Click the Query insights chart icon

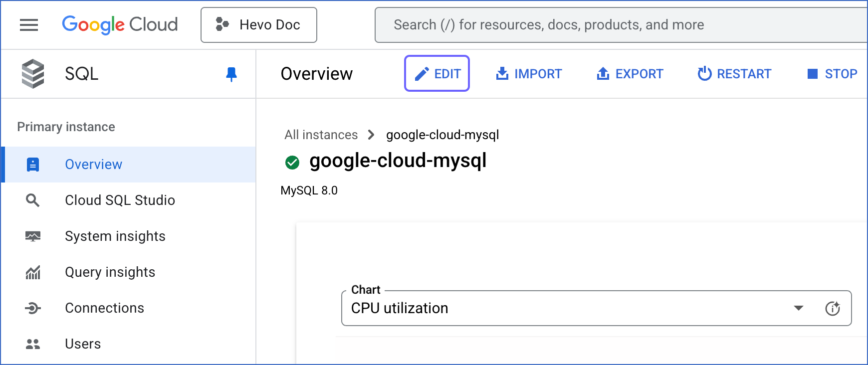pos(33,272)
